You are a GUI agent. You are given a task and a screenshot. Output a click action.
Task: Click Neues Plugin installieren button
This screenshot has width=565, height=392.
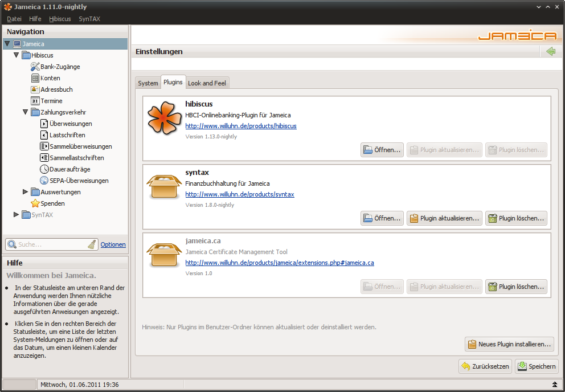(510, 344)
